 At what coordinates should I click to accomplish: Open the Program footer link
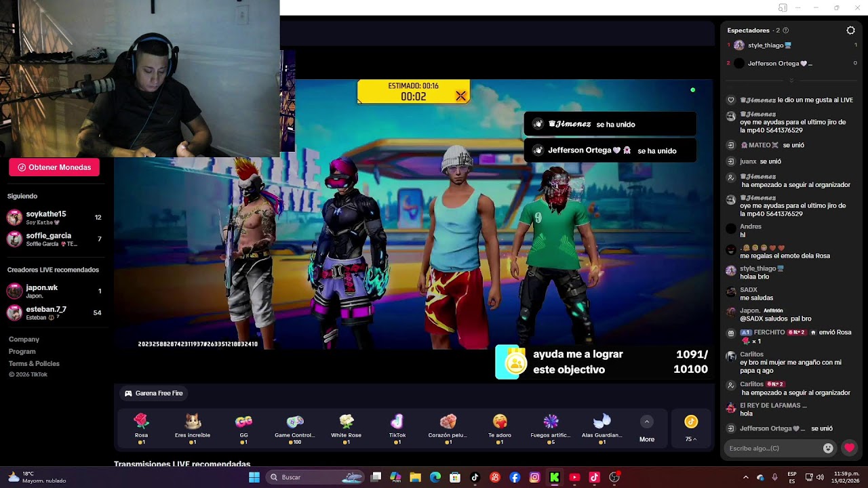coord(22,351)
